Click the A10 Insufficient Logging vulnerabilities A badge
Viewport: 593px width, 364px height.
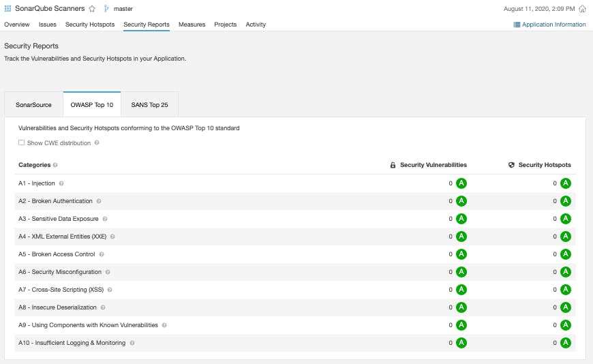click(x=461, y=343)
